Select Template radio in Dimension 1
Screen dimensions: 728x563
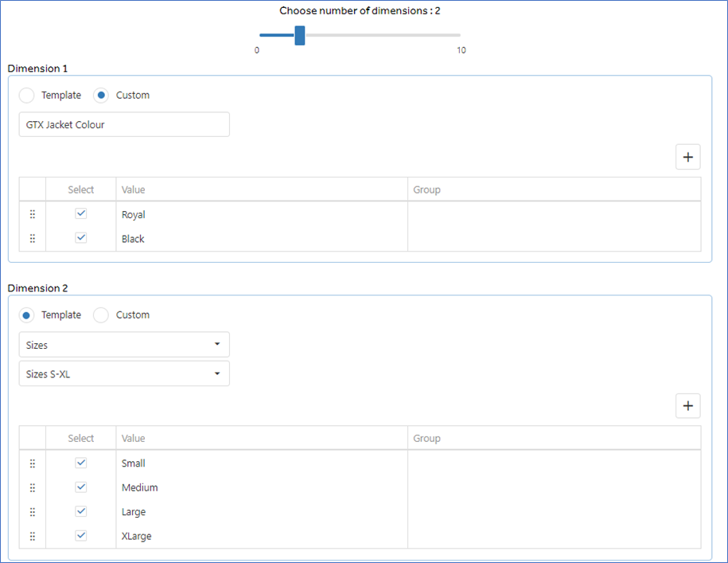tap(26, 96)
